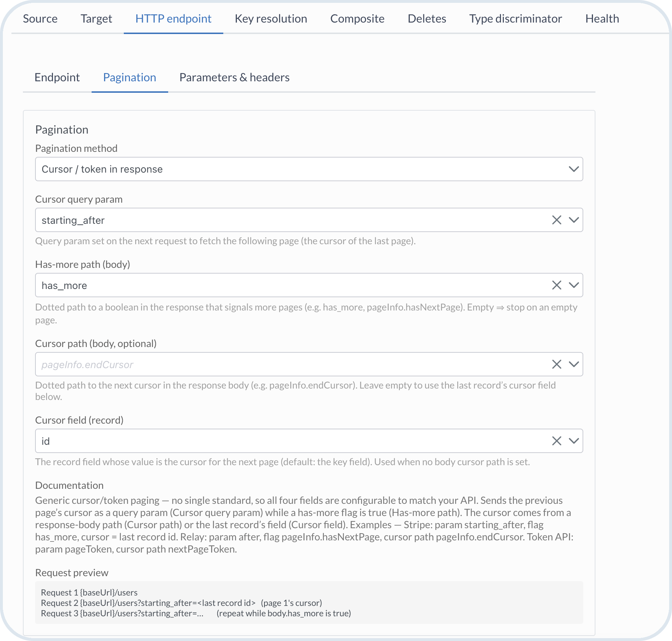Click the Documentation heading
This screenshot has width=672, height=641.
(x=69, y=486)
